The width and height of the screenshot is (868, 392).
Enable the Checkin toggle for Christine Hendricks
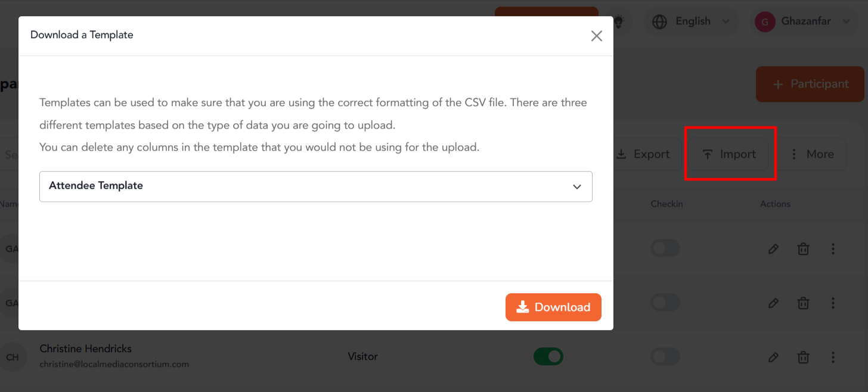pyautogui.click(x=665, y=356)
